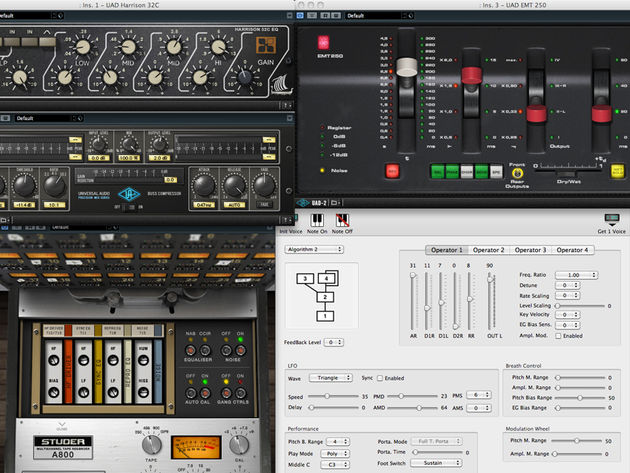
Task: Click the Front/Rear Outputs selector on EMT 250
Action: pyautogui.click(x=518, y=173)
